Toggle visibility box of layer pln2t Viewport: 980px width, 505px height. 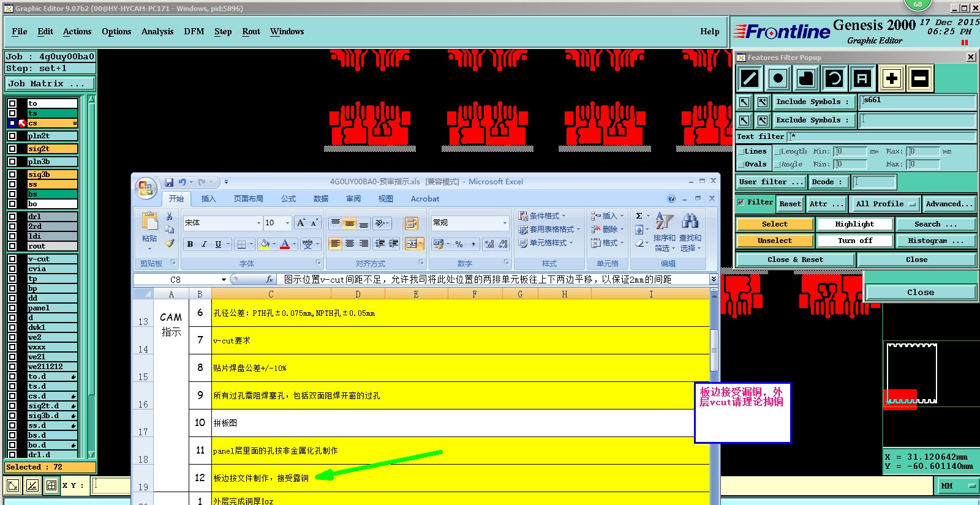(12, 136)
